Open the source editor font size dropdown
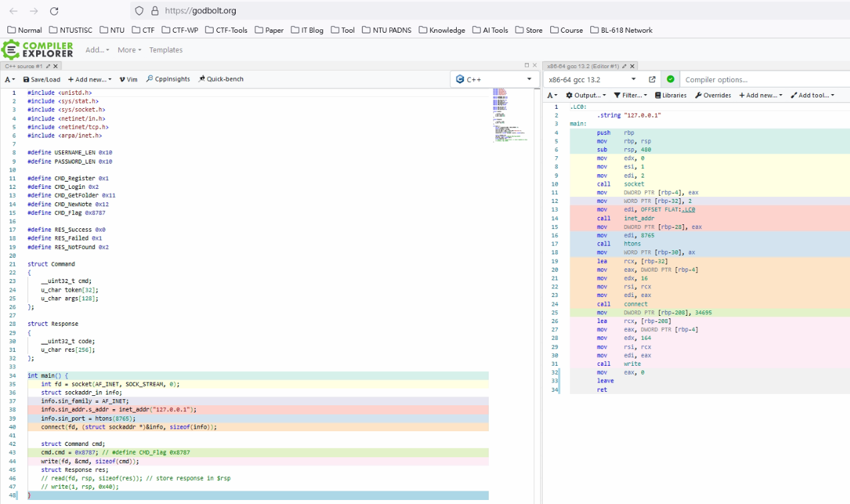Screen dimensions: 850x504 10,79
